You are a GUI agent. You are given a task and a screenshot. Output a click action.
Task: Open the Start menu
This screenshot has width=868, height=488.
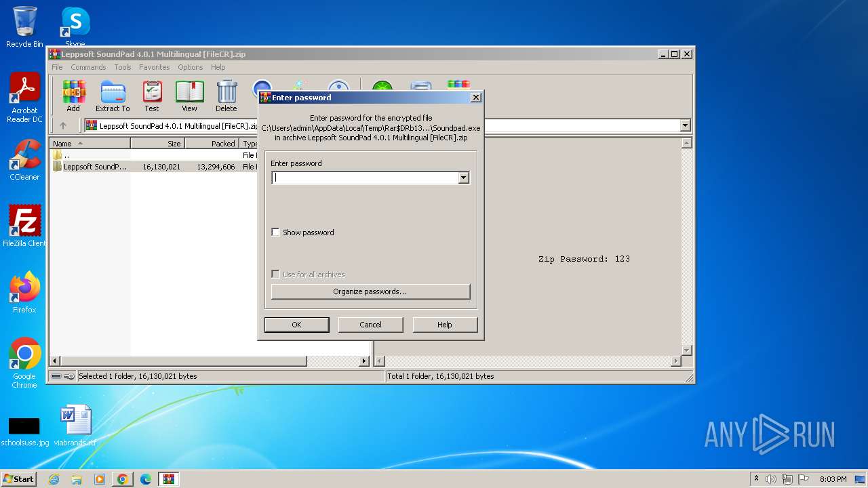click(x=18, y=479)
